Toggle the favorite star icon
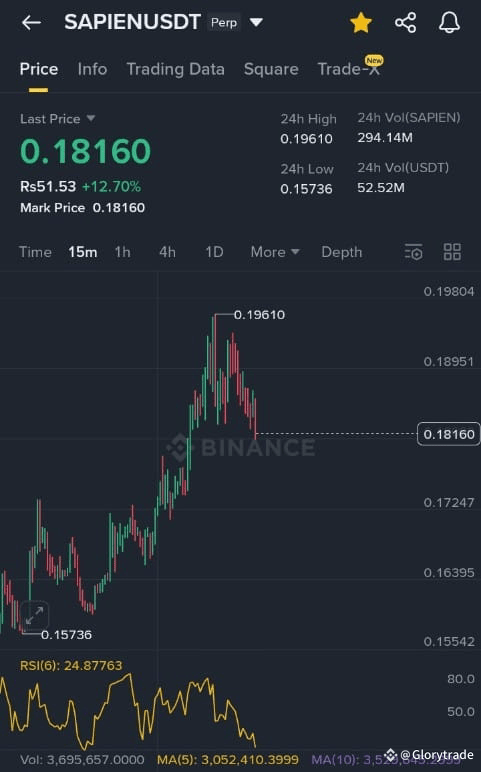This screenshot has width=481, height=772. (361, 23)
